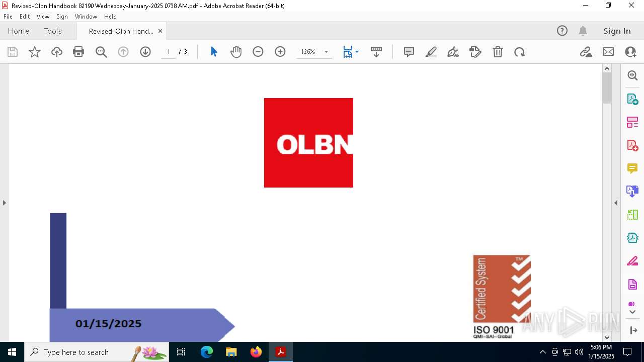Open the teal Edit PDF tool icon
Image resolution: width=644 pixels, height=362 pixels.
(632, 238)
